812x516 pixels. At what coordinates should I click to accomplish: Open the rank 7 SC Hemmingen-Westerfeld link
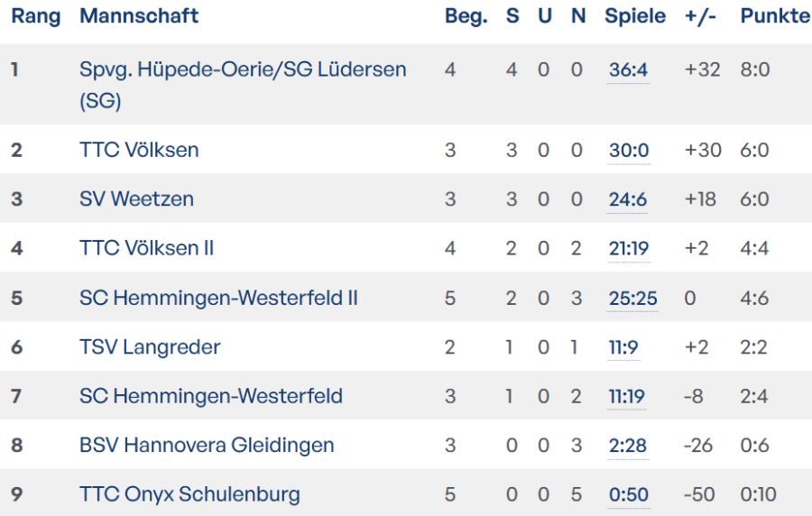(x=210, y=396)
